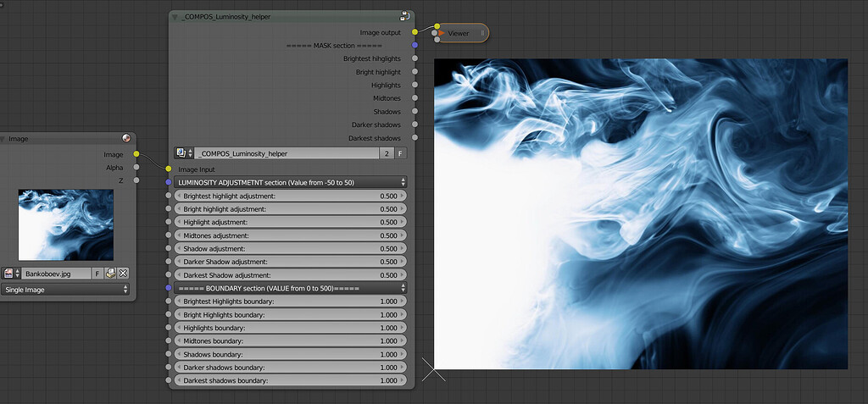Click the Darker Shadow adjustment field
Screen dimensions: 868x404
(x=291, y=261)
